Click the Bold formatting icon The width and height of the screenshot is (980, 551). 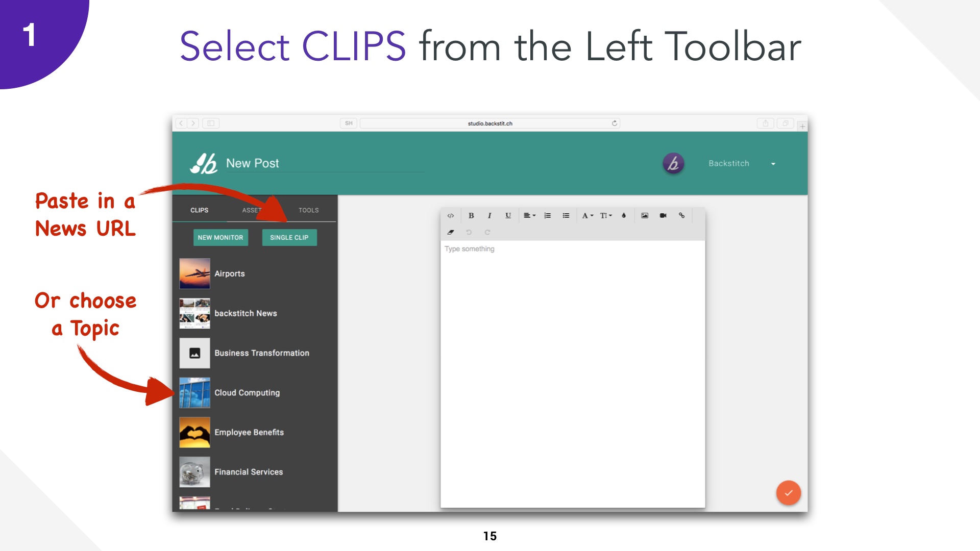(x=471, y=215)
